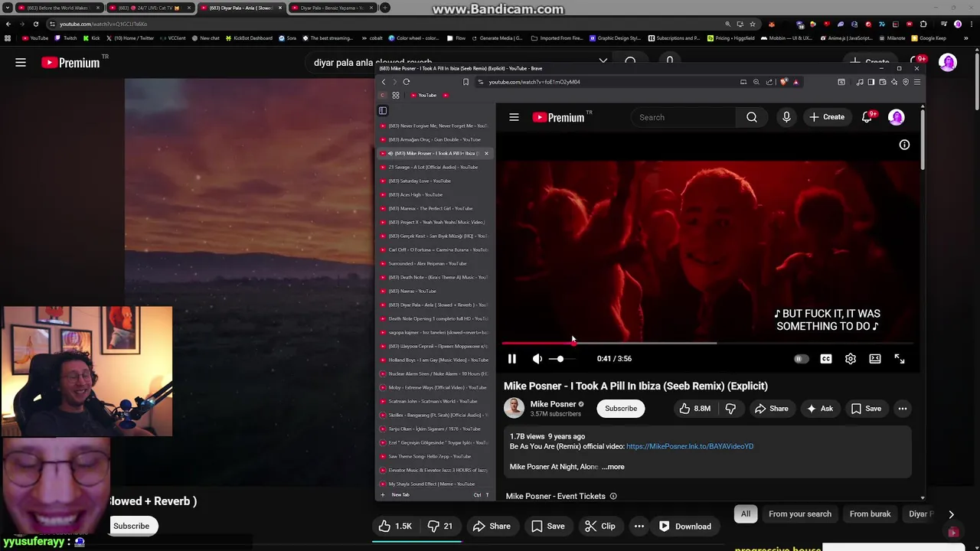The height and width of the screenshot is (551, 980).
Task: Open the account avatar menu in front window
Action: click(x=897, y=117)
